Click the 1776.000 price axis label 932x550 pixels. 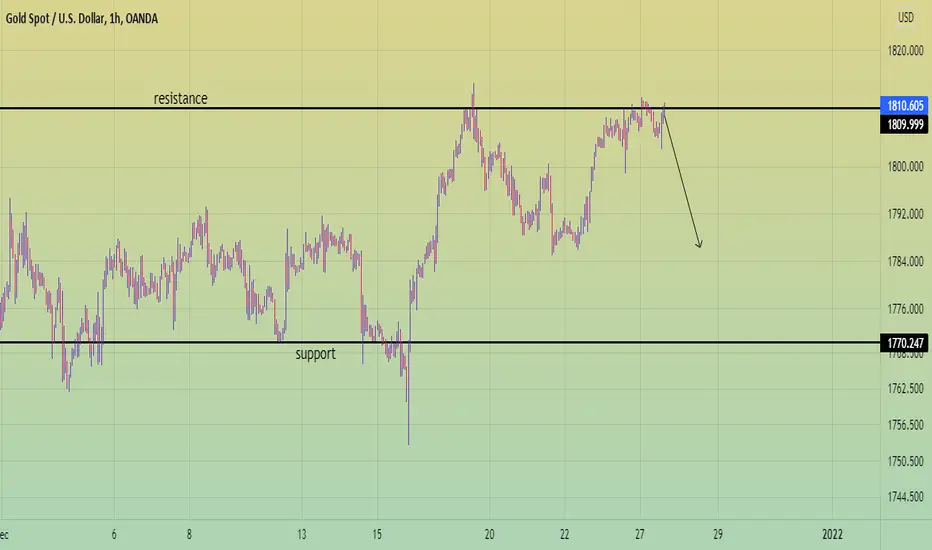click(x=905, y=309)
